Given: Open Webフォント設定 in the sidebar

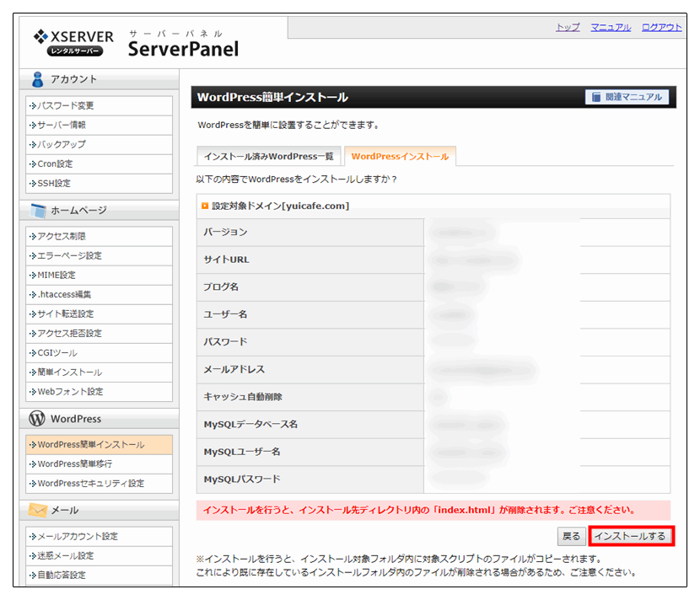Looking at the screenshot, I should coord(100,392).
